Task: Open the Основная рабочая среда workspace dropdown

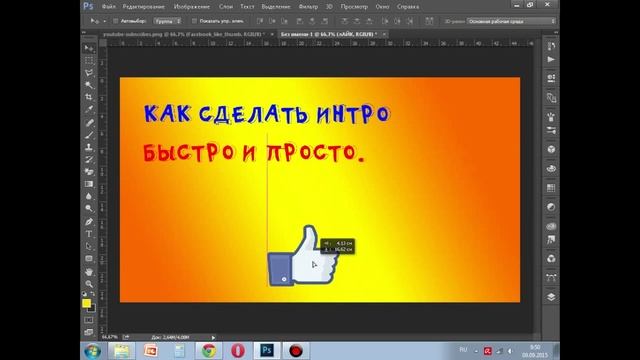Action: click(511, 21)
